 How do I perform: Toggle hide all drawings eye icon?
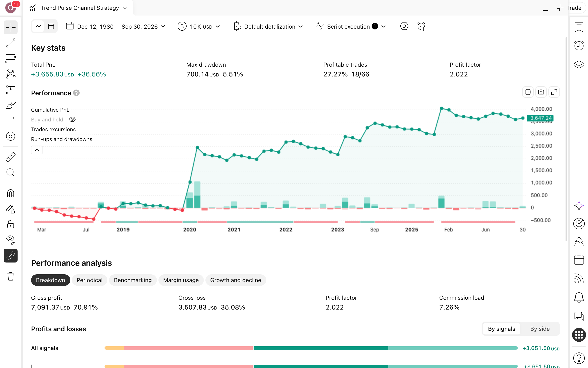click(x=10, y=240)
